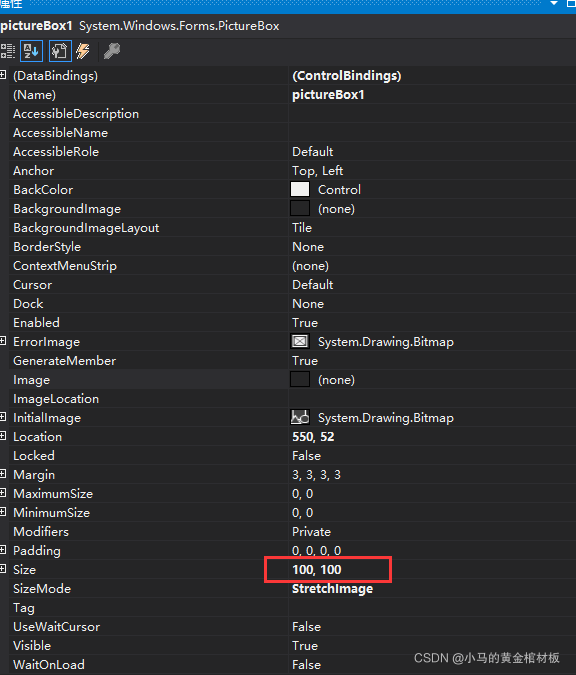
Task: Expand the Location property node
Action: tap(3, 436)
